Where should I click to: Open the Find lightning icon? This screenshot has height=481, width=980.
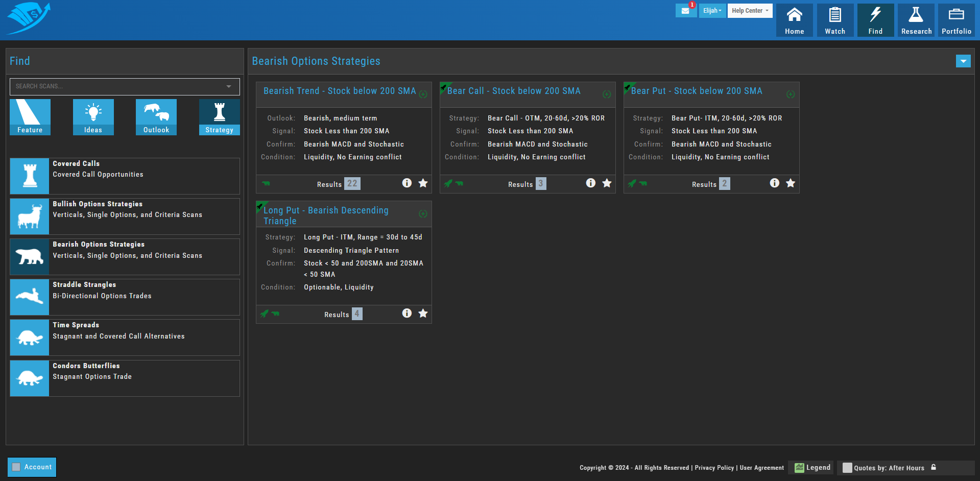pos(875,20)
